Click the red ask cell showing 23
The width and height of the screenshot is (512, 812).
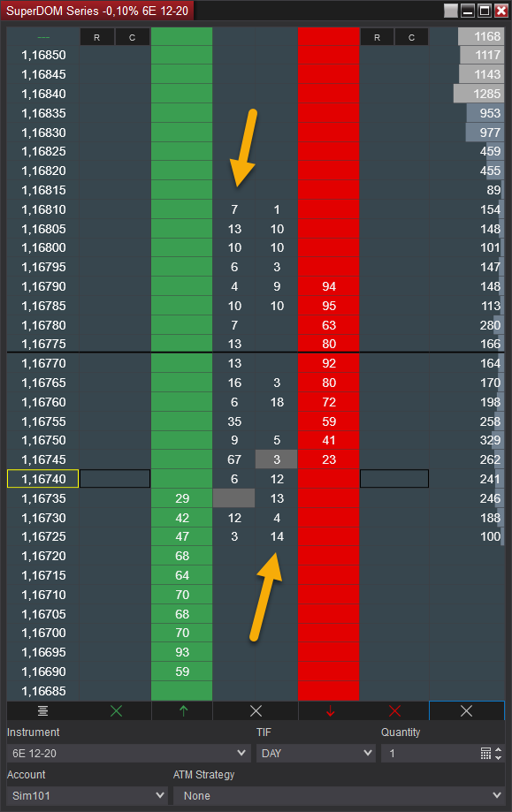[x=329, y=459]
